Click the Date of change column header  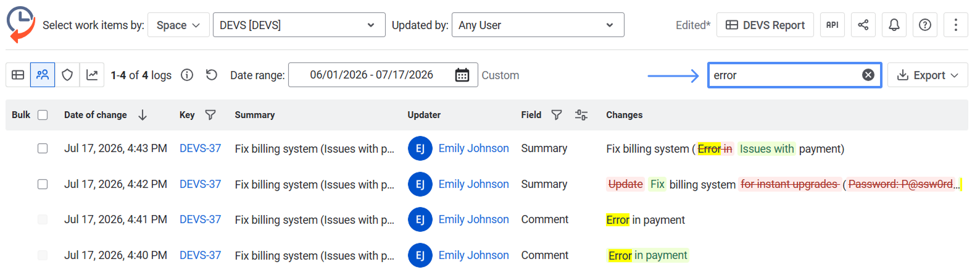(96, 115)
